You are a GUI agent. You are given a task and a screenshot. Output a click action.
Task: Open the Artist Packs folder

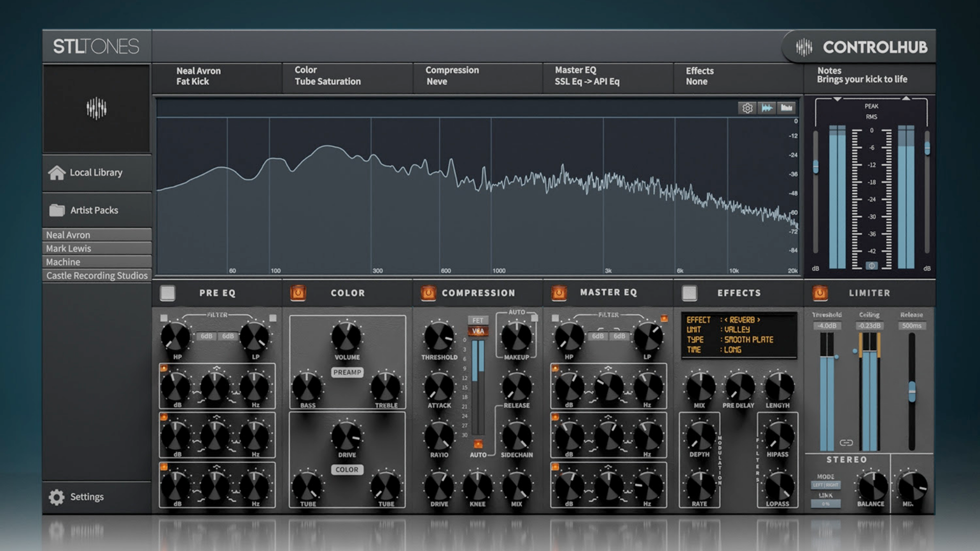[96, 210]
